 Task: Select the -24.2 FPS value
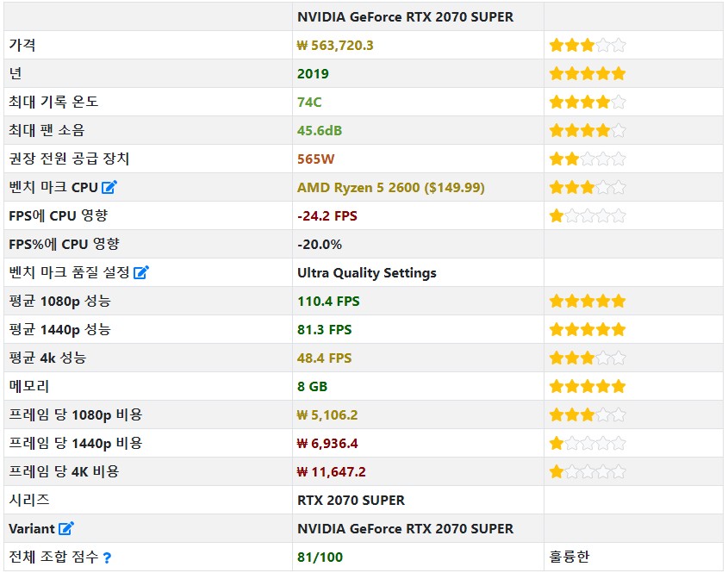pos(327,216)
